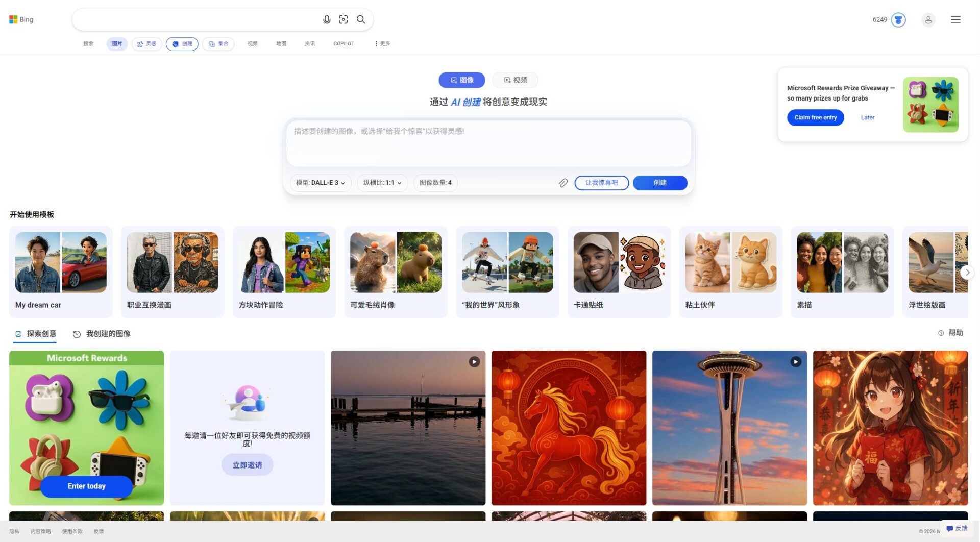Switch to the COPILOT tab
The height and width of the screenshot is (542, 980).
pyautogui.click(x=343, y=43)
